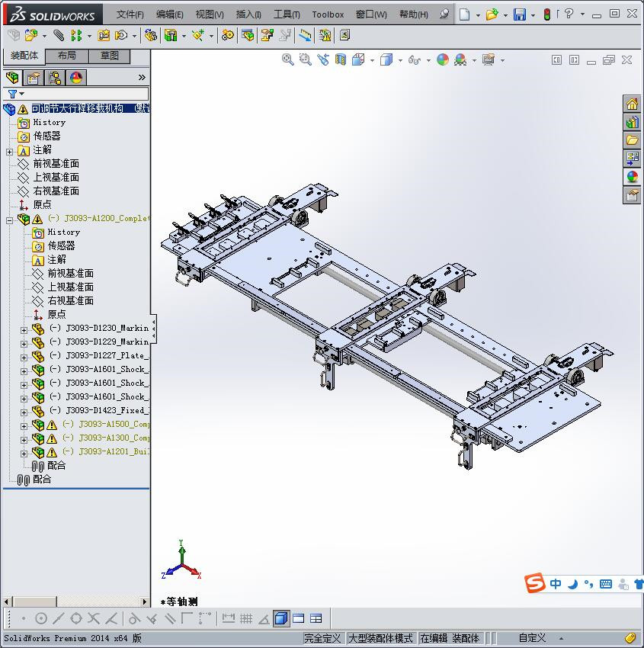Image resolution: width=644 pixels, height=648 pixels.
Task: Click the Save floppy disk button
Action: (519, 14)
